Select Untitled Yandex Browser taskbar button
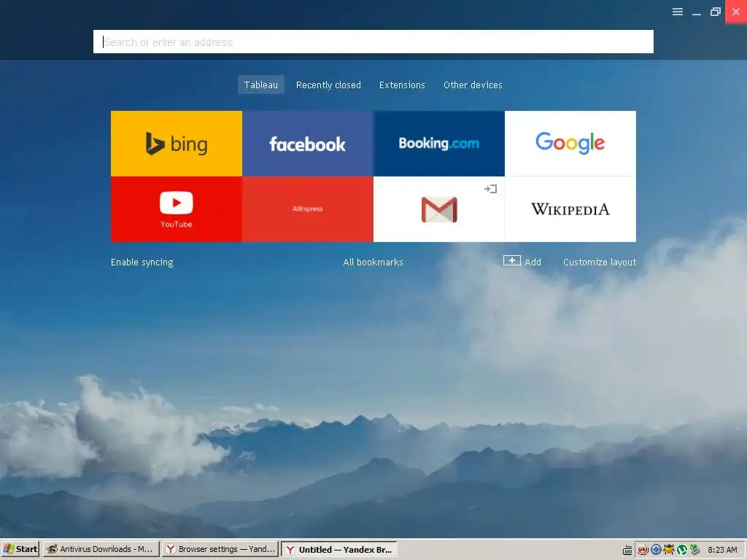 click(339, 549)
